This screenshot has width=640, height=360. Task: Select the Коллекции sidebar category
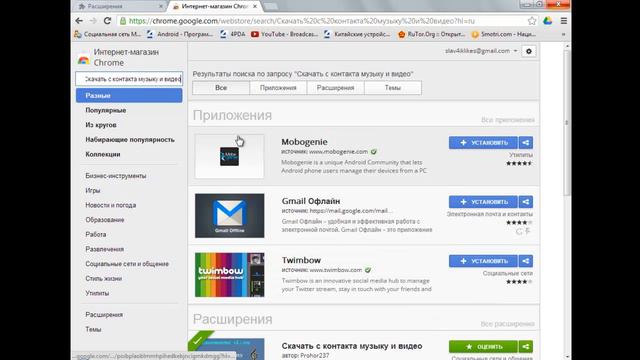point(103,154)
